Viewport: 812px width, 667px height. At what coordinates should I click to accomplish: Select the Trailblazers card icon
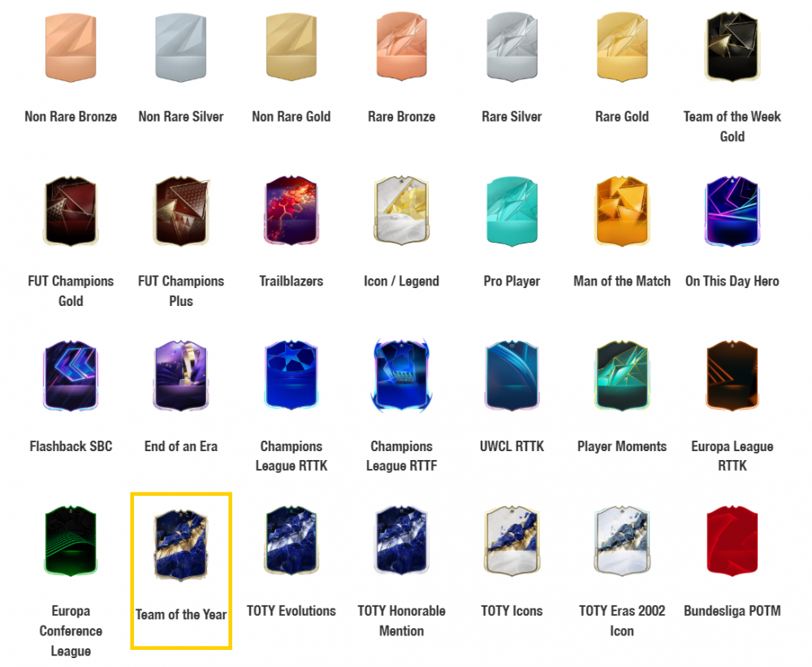(x=291, y=211)
